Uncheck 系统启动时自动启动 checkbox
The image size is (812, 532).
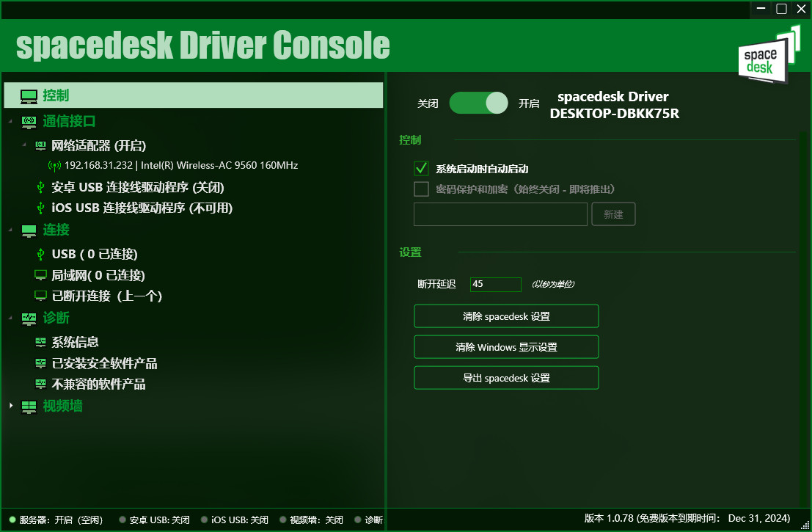tap(421, 168)
